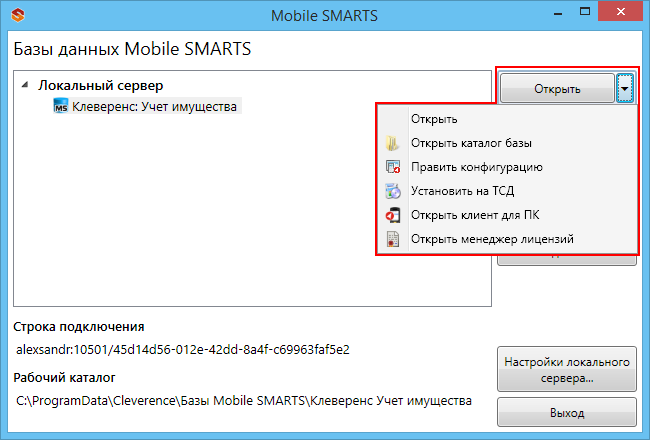The image size is (650, 440).
Task: Click the working directory path C:\ProgramData\Cleverence
Action: [x=244, y=401]
